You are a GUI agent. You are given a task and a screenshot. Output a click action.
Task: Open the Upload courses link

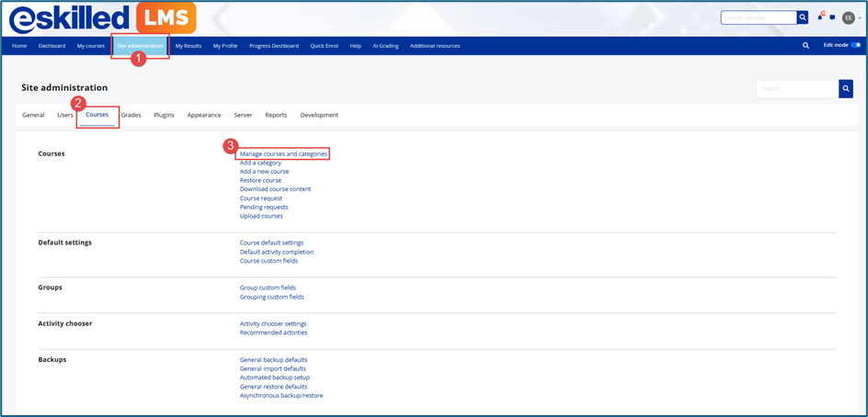point(261,216)
